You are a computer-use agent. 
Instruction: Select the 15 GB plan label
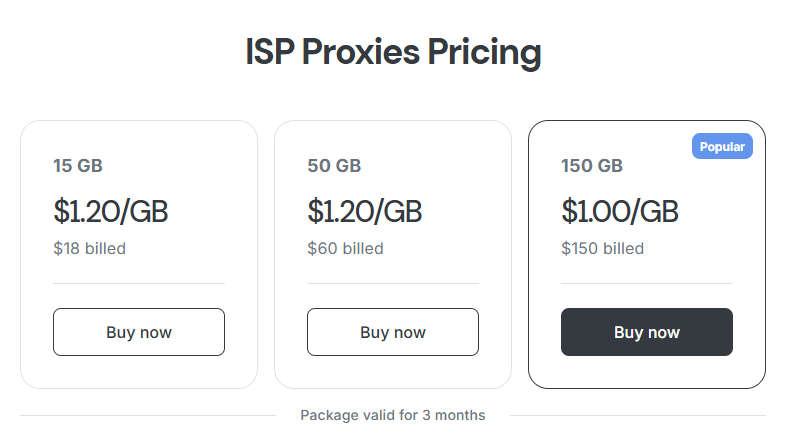coord(78,166)
